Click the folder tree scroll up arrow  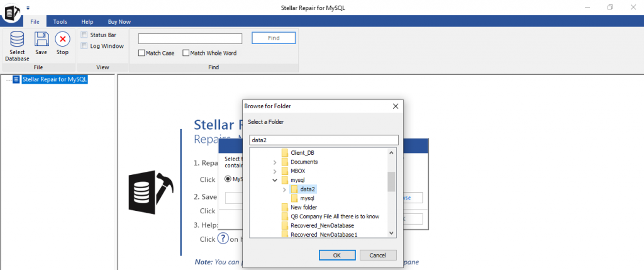click(x=391, y=153)
